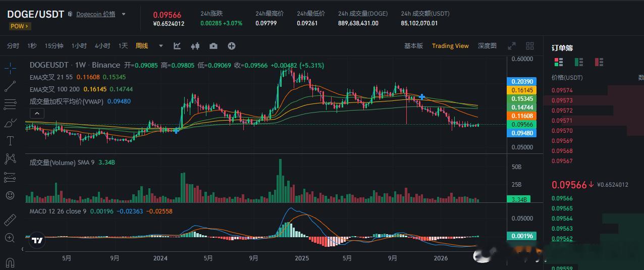This screenshot has height=270, width=644.
Task: Click the 0.09480 VWAP axis label
Action: [x=522, y=133]
